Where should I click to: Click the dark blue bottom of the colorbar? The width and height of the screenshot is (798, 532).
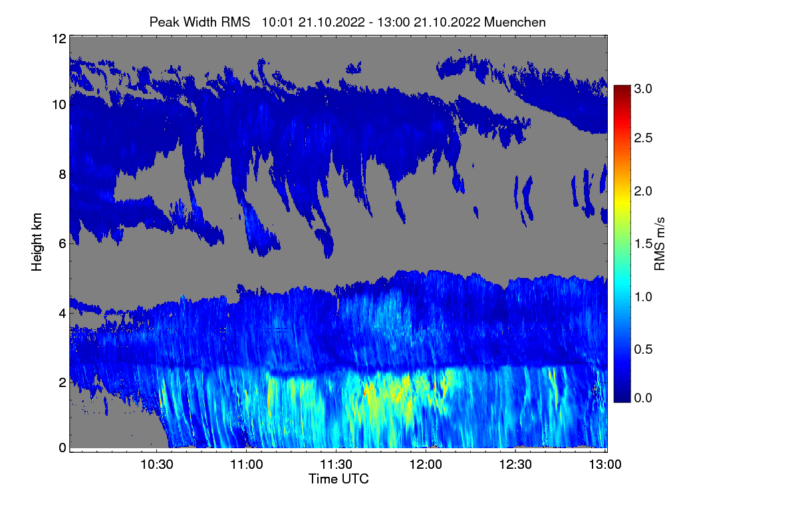pyautogui.click(x=621, y=397)
